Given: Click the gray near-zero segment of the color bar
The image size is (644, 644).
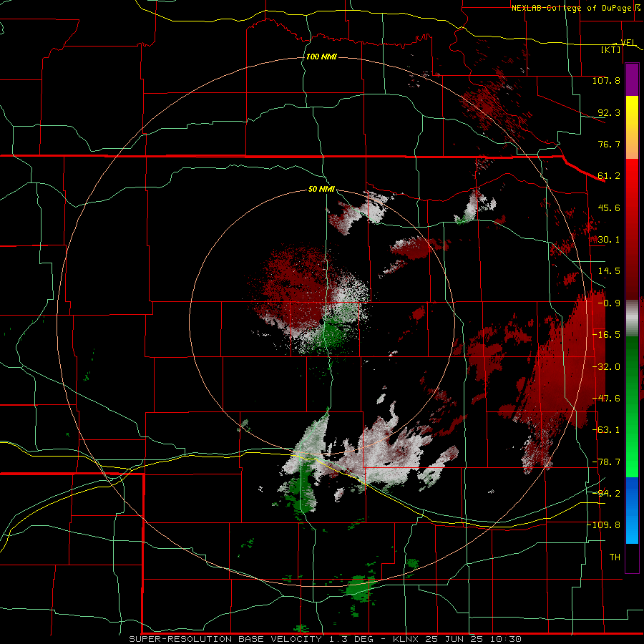Looking at the screenshot, I should (x=632, y=318).
